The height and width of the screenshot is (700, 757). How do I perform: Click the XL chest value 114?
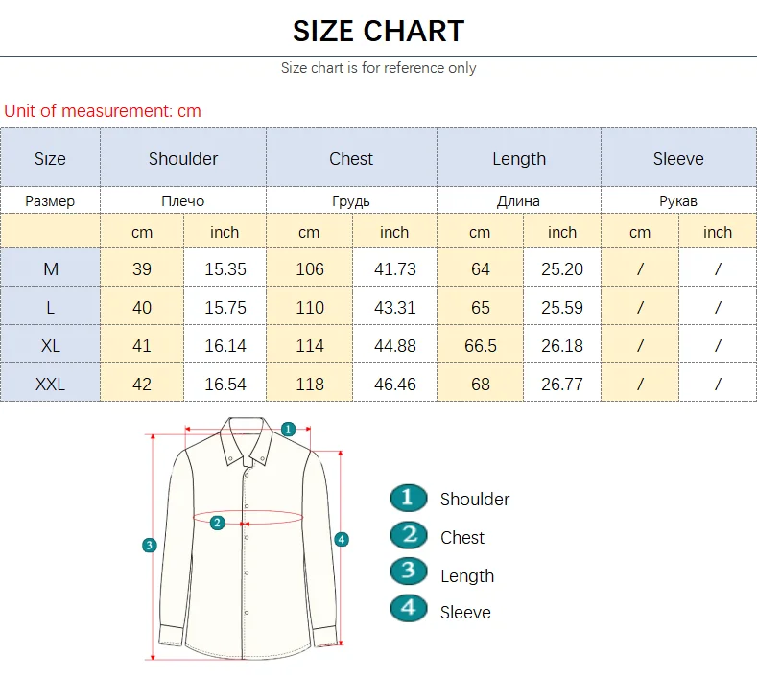[309, 346]
